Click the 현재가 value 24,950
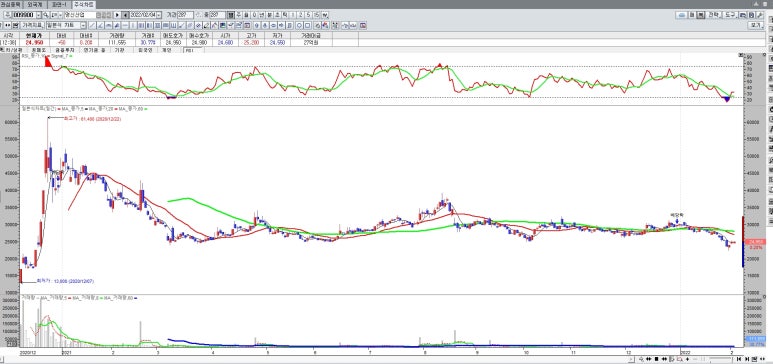Image resolution: width=773 pixels, height=364 pixels. (35, 43)
